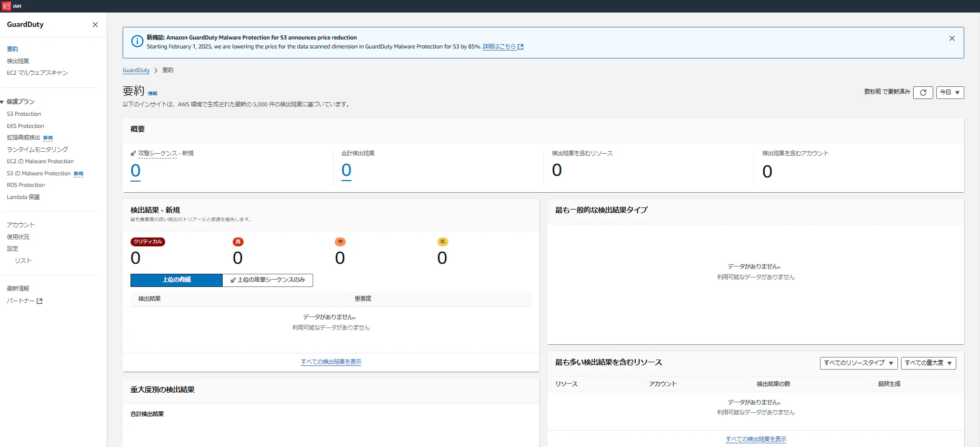Viewport: 980px width, 447px height.
Task: Open Lambda 保護 in the sidebar
Action: pyautogui.click(x=23, y=197)
